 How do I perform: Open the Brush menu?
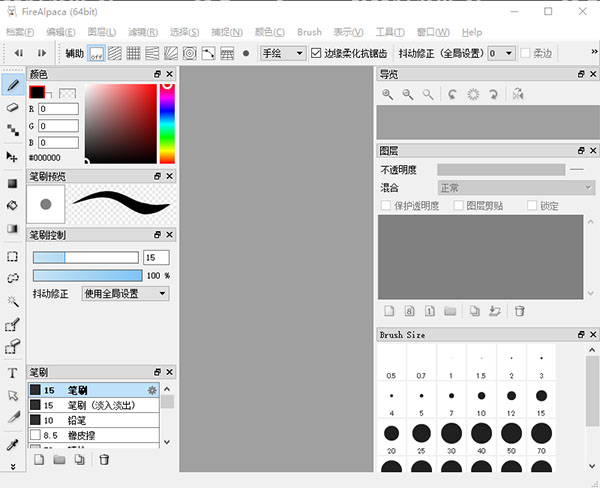pos(309,32)
